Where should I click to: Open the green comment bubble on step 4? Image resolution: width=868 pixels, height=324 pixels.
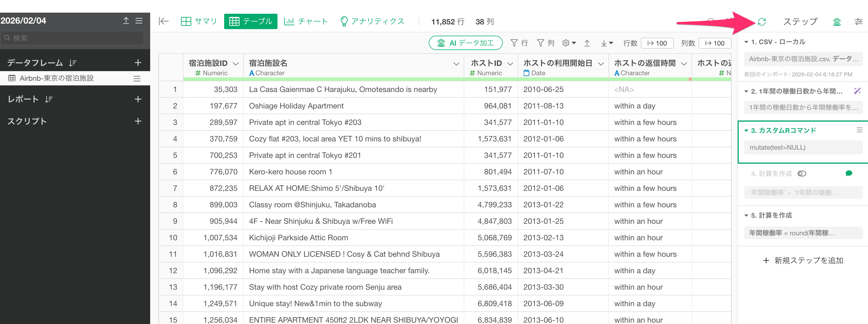point(848,173)
